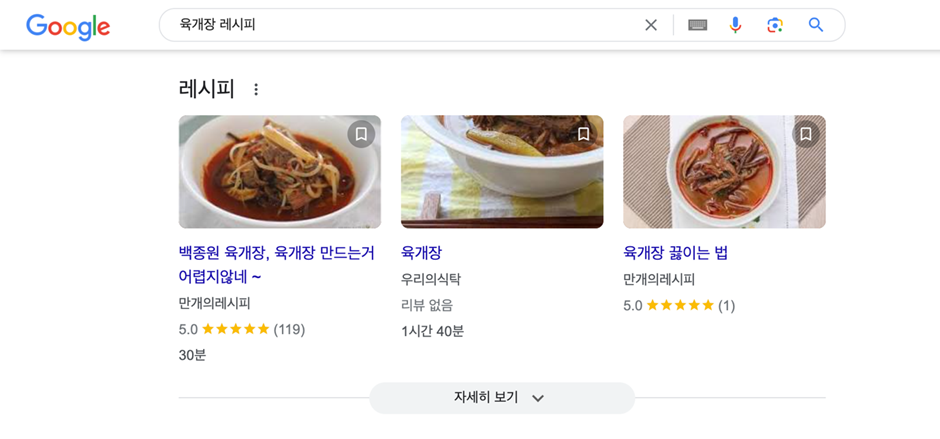The width and height of the screenshot is (940, 439).
Task: Save the 우리의식탁 육개장 recipe
Action: click(x=584, y=134)
